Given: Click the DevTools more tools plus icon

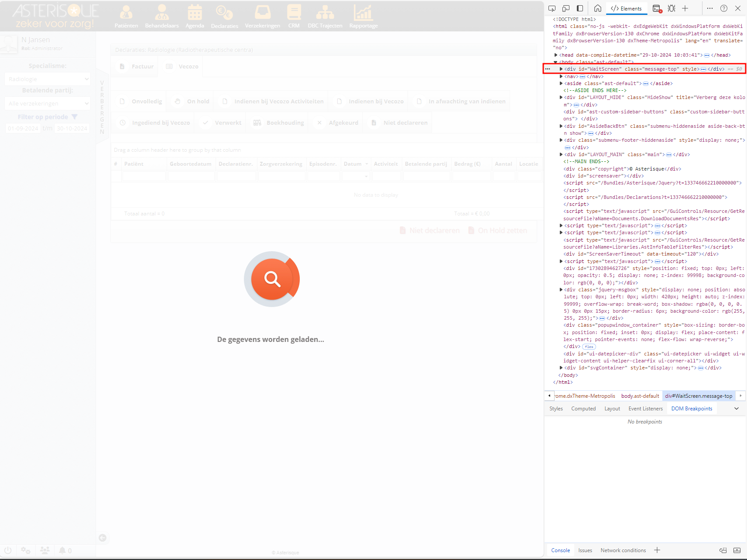Looking at the screenshot, I should (685, 8).
